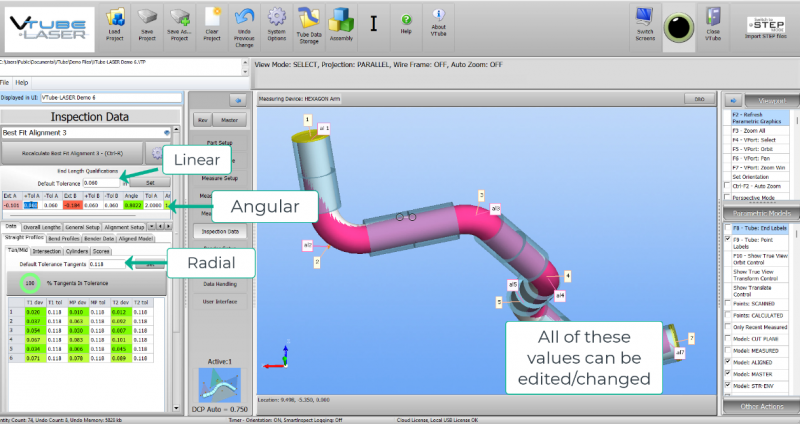Viewport: 800px width, 424px height.
Task: Click the blue arrow button above Rev and Master
Action: pos(238,100)
